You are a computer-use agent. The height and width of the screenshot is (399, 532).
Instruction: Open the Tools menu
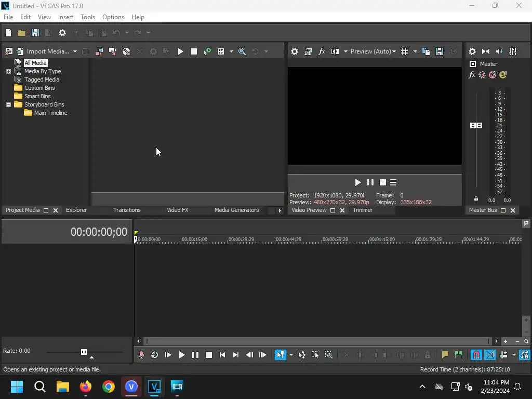click(x=87, y=17)
